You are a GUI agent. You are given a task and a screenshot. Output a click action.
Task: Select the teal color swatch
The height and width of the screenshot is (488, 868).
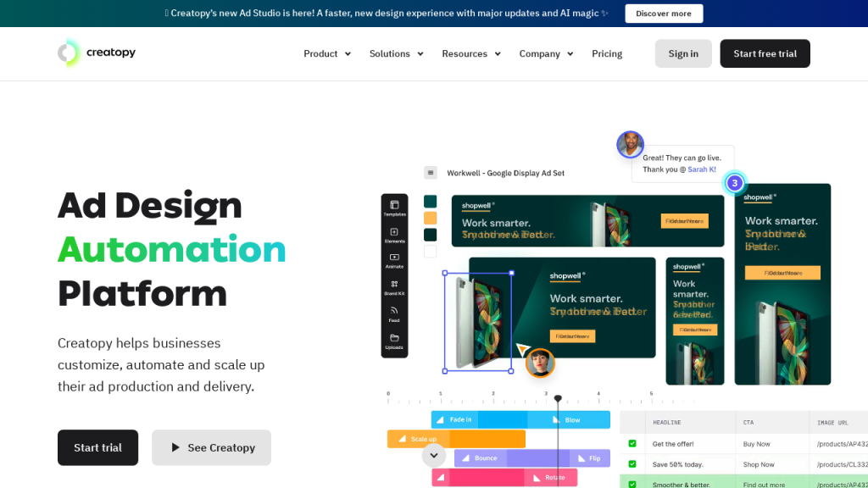pyautogui.click(x=430, y=201)
